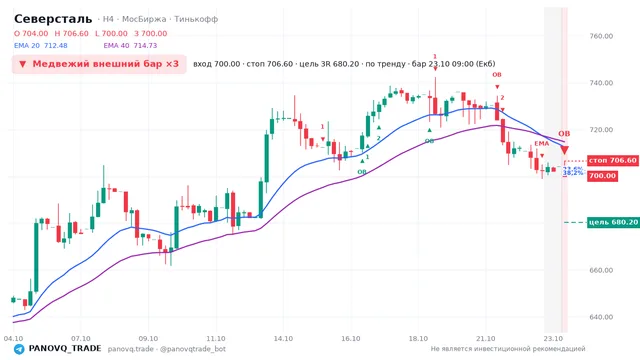Click the red стоп 706.60 price tag
Screen dimensions: 640x360
[613, 160]
